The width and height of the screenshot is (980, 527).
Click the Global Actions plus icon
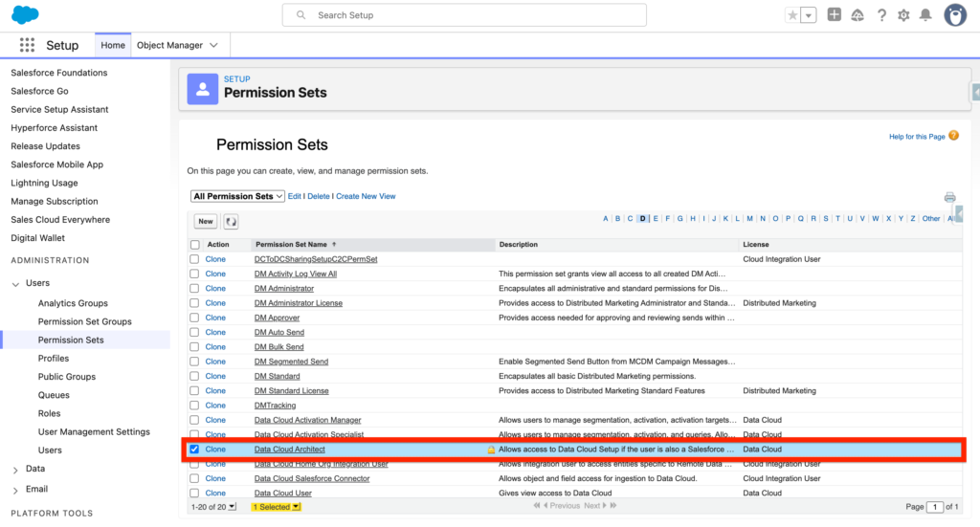[835, 15]
